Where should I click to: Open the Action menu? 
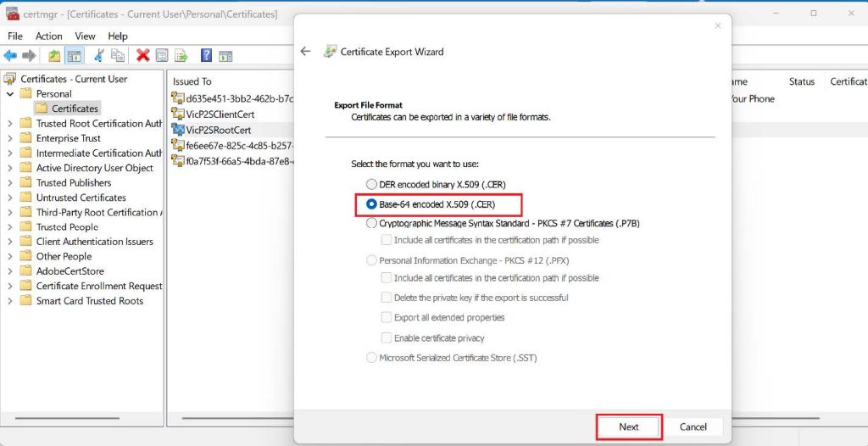(x=48, y=36)
